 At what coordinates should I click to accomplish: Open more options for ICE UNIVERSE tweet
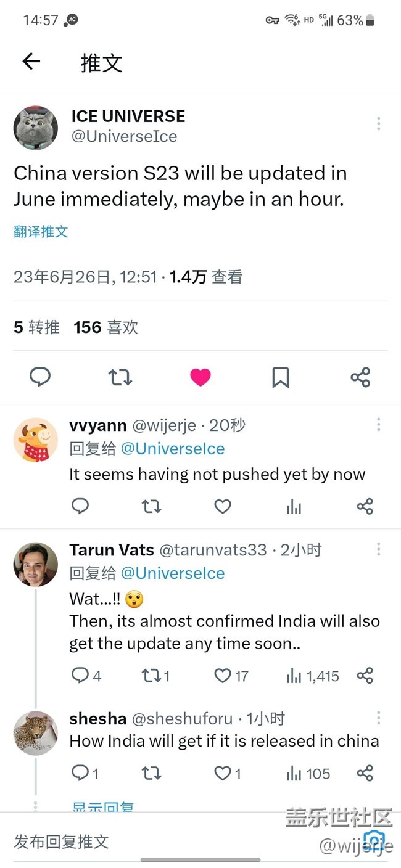click(378, 124)
